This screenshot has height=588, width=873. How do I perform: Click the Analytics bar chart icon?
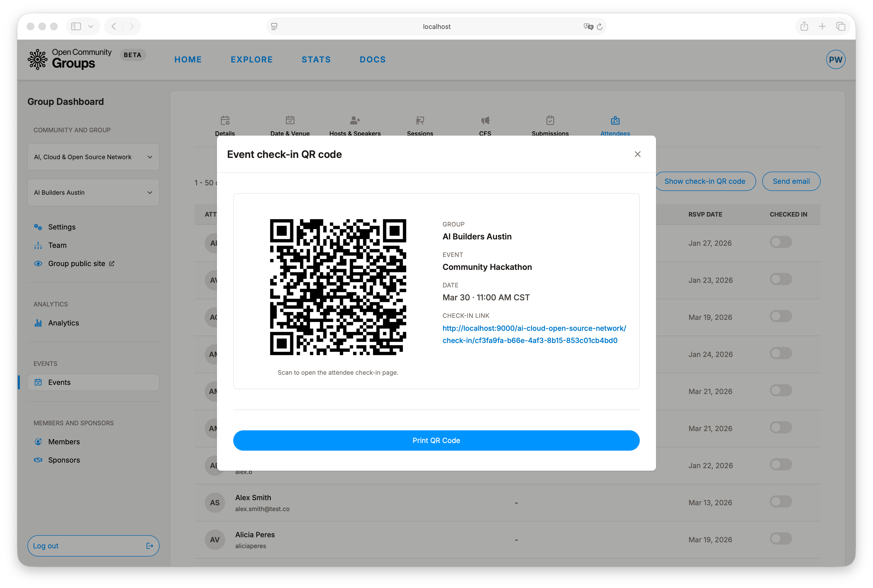(x=38, y=323)
